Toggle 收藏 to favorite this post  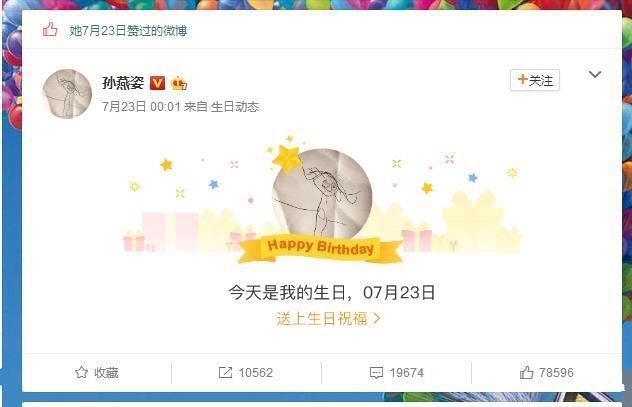pyautogui.click(x=97, y=373)
